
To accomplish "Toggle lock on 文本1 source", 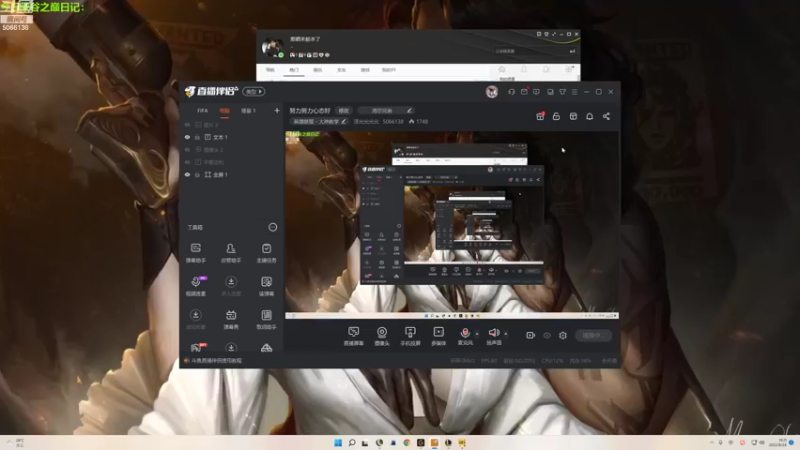I will (x=197, y=137).
